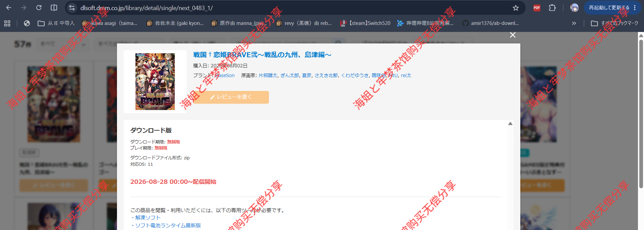Click 再起動して更新する button
644x230 pixels.
(x=609, y=8)
